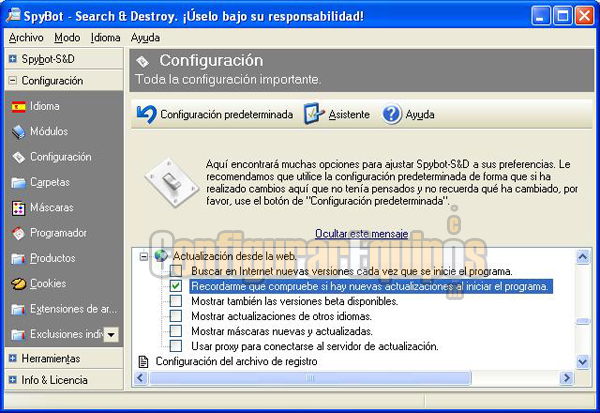Open the Archivo menu

pyautogui.click(x=26, y=38)
